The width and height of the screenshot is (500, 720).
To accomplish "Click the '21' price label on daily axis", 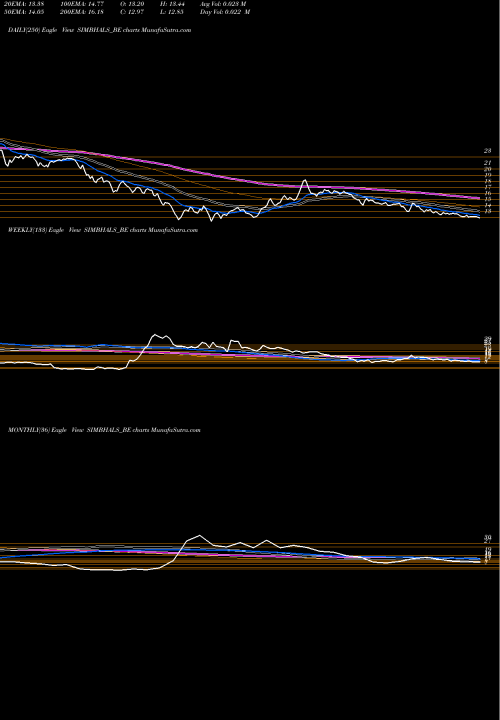I will (x=488, y=163).
